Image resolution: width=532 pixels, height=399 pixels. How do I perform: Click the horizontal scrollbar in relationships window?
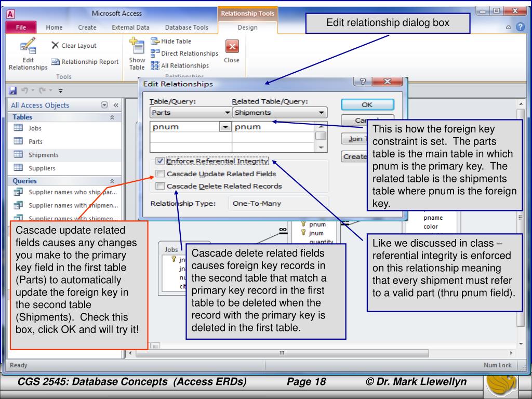point(282,353)
